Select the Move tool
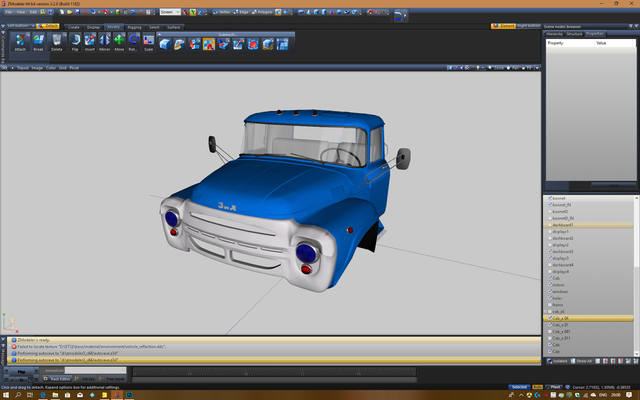This screenshot has height=400, width=640. click(119, 42)
